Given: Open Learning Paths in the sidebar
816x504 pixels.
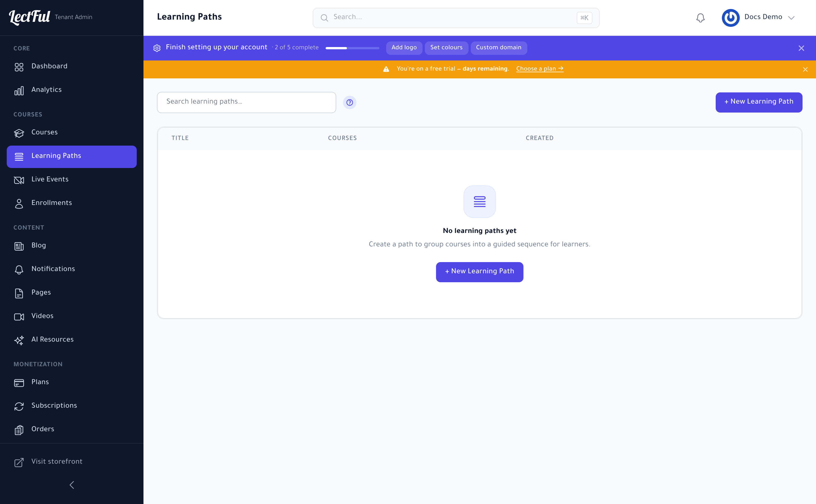Looking at the screenshot, I should point(72,157).
